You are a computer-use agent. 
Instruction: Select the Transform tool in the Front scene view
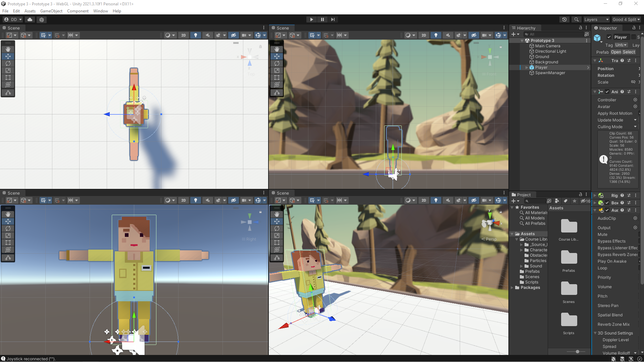pyautogui.click(x=277, y=85)
